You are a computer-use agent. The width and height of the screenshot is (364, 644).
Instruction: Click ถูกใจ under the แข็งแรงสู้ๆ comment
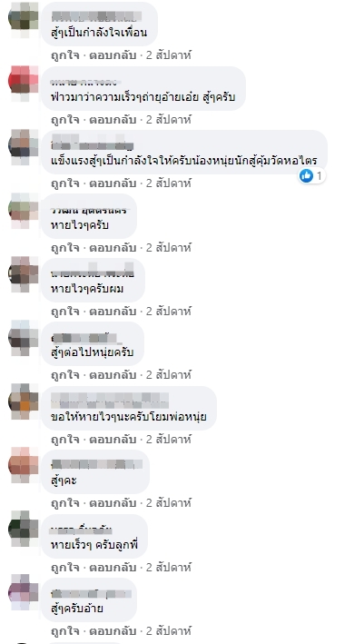coord(64,183)
